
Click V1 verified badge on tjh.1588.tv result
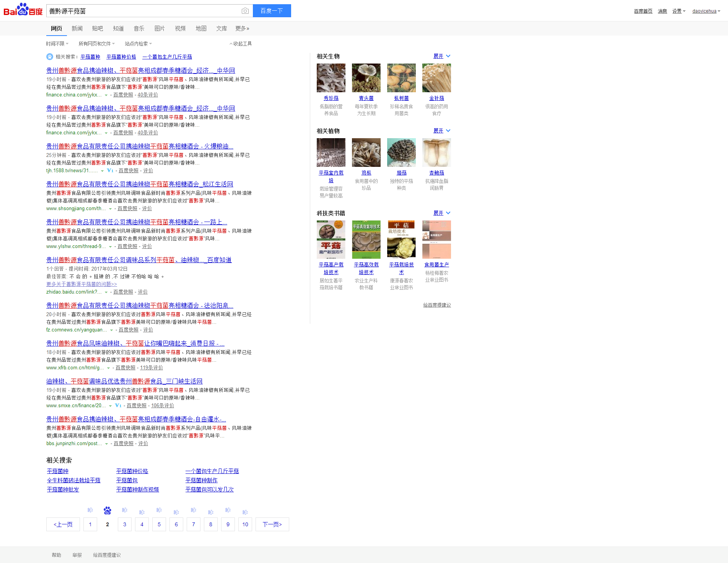click(x=110, y=170)
